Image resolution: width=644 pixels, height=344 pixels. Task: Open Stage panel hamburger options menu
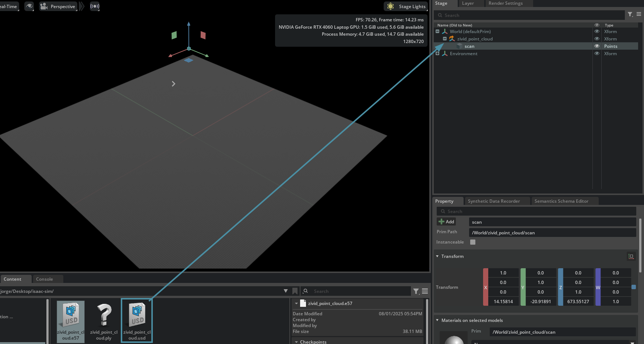(x=639, y=14)
